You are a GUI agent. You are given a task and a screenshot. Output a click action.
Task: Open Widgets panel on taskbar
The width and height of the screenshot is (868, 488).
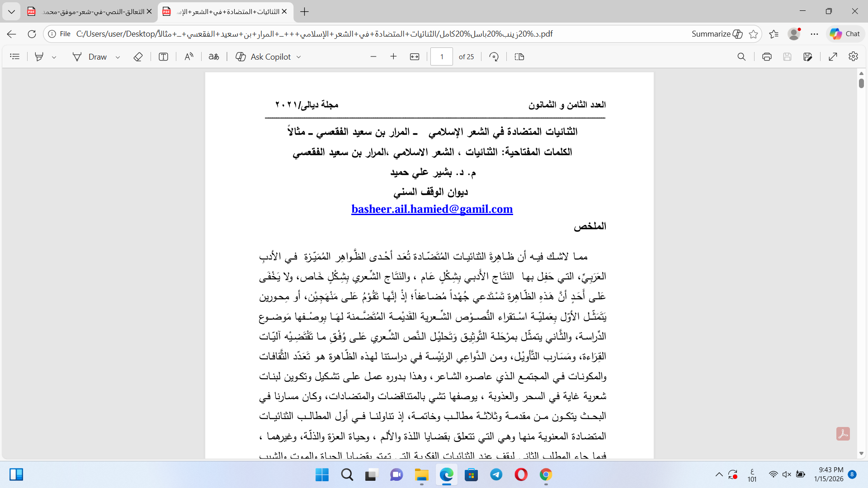pos(16,474)
